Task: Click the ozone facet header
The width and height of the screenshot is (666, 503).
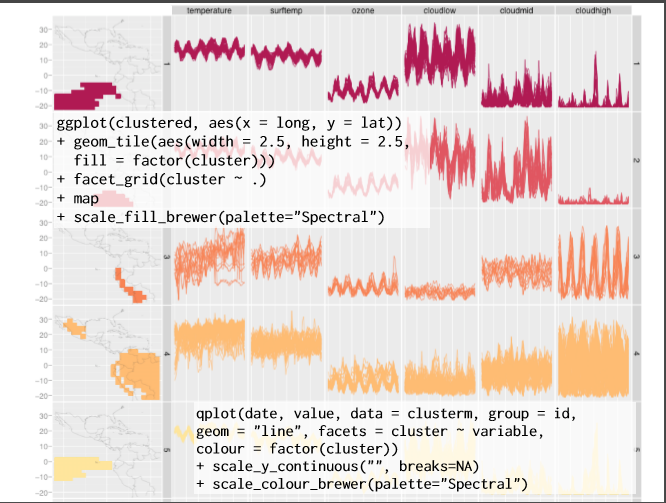Action: [363, 11]
